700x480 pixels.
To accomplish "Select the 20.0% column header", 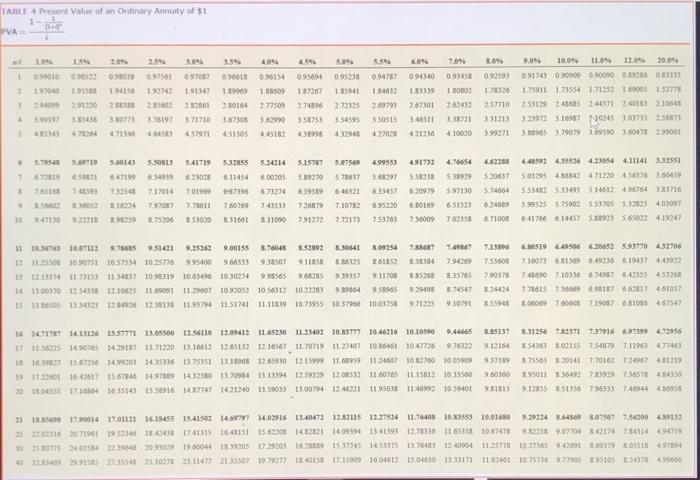I will point(668,60).
